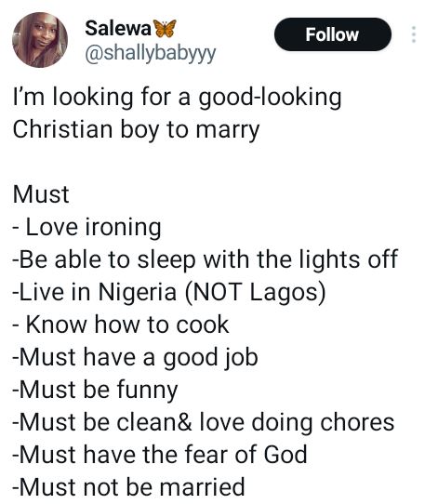Click the "Must not be married" line
Image resolution: width=438 pixels, height=504 pixels.
coord(129,486)
